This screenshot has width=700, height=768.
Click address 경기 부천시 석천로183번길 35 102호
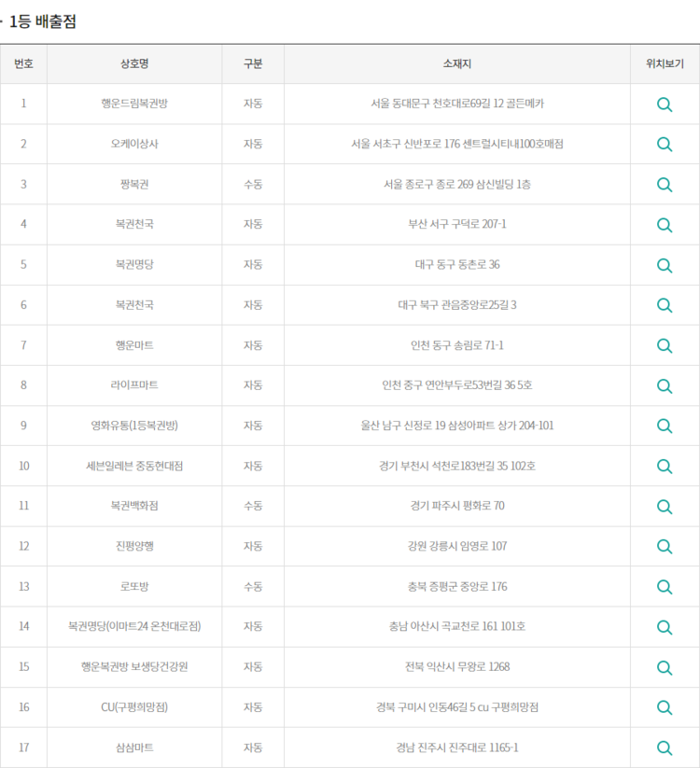(x=457, y=466)
